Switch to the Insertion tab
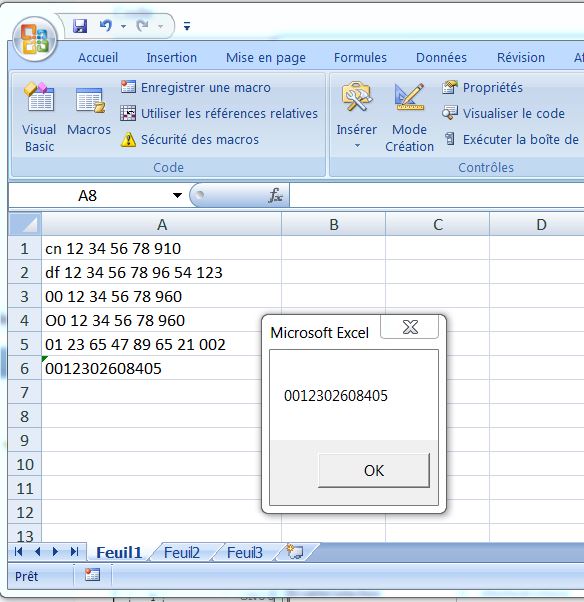Screen dimensions: 584x602 coord(171,58)
